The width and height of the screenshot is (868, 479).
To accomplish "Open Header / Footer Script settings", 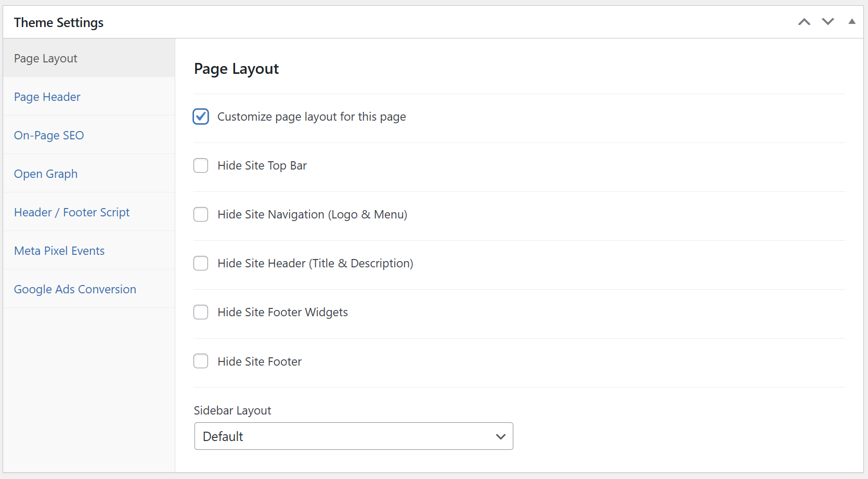I will [71, 212].
